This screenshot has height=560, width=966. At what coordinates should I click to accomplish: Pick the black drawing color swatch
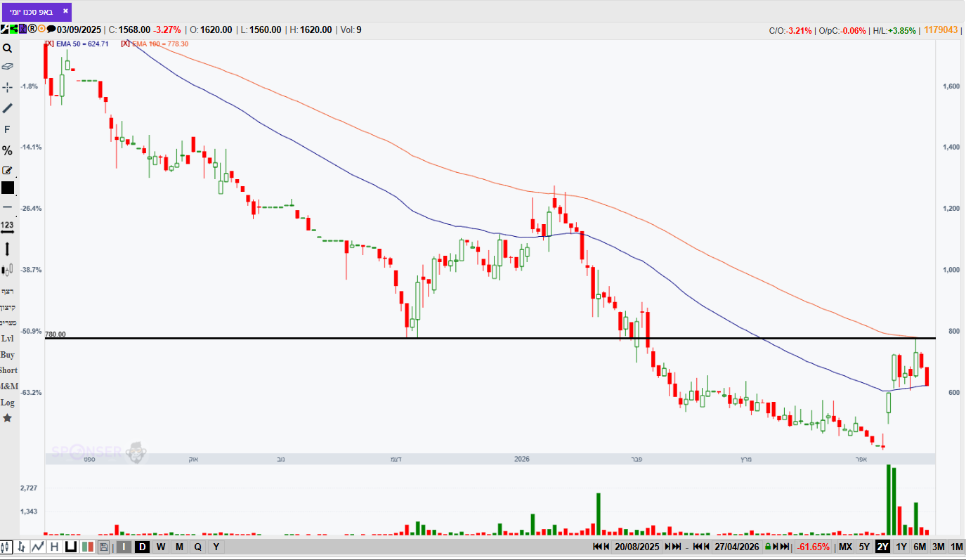click(x=7, y=188)
